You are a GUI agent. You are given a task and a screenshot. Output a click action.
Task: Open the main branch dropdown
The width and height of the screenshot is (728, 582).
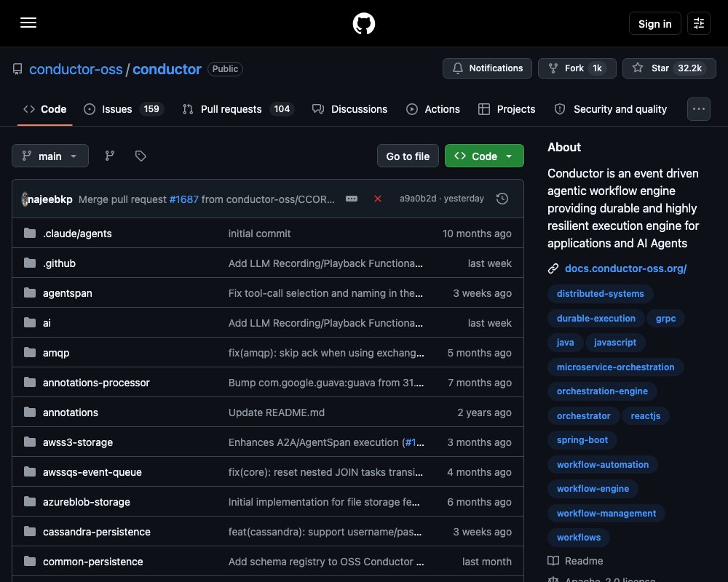coord(50,156)
